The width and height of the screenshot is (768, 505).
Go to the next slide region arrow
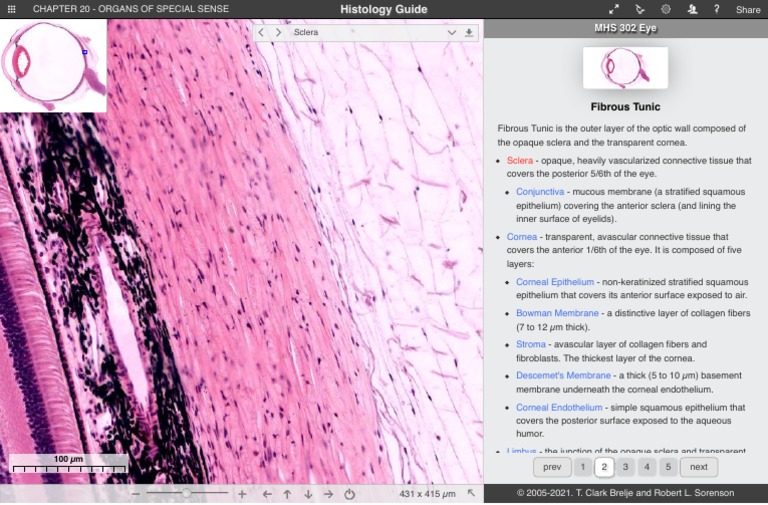[x=278, y=32]
